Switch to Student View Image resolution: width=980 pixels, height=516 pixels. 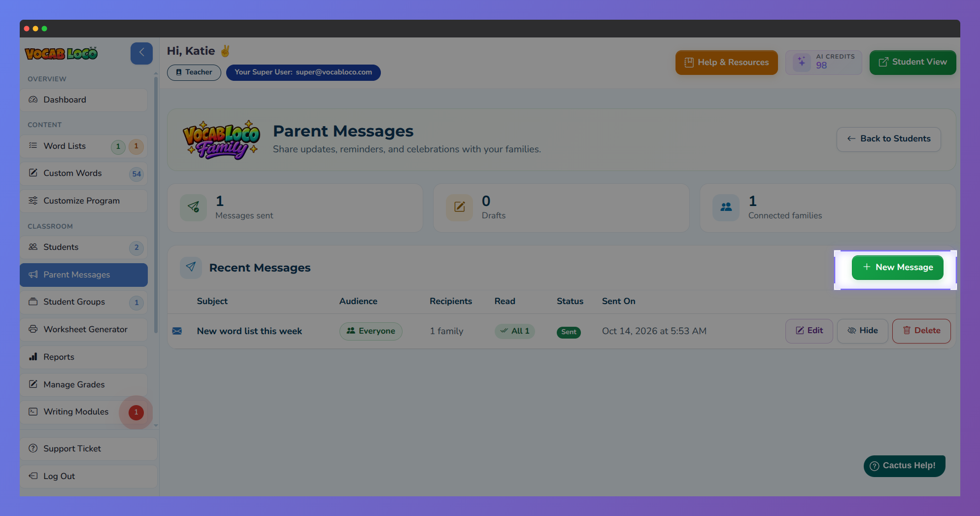[913, 63]
